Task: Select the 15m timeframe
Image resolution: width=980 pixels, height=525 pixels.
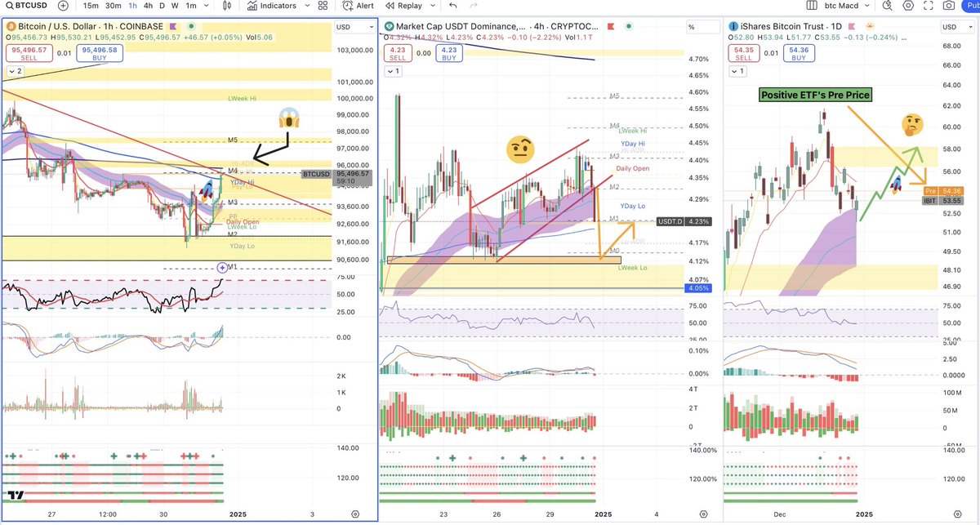Action: 91,6
